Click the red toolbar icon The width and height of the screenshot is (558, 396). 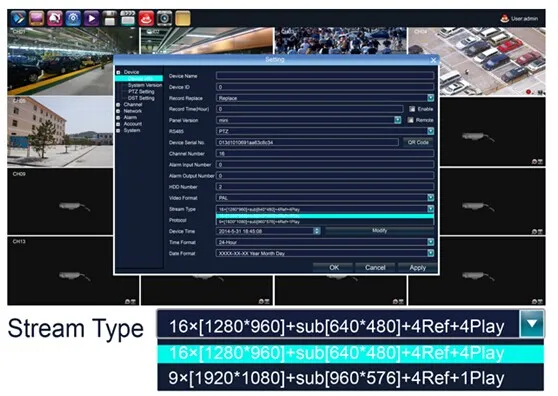pos(146,19)
